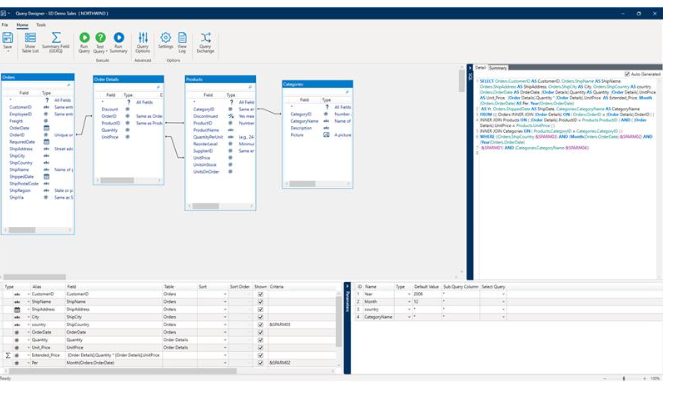Click the Settings gear button
The height and width of the screenshot is (394, 678).
tap(166, 38)
